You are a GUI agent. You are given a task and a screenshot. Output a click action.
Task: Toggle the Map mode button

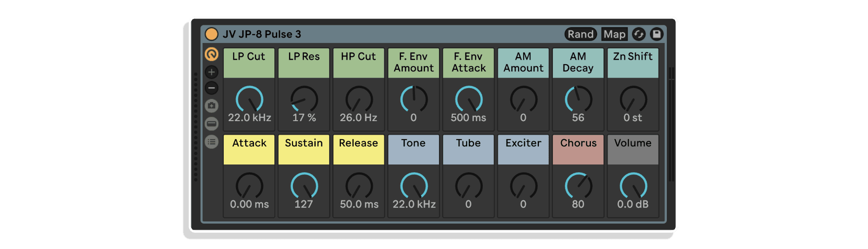click(614, 34)
